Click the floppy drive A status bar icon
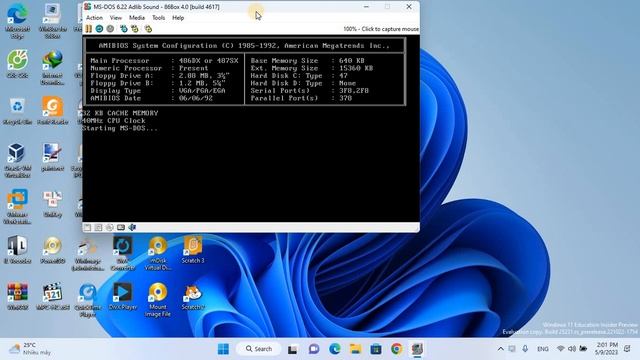This screenshot has width=640, height=360. pyautogui.click(x=87, y=227)
